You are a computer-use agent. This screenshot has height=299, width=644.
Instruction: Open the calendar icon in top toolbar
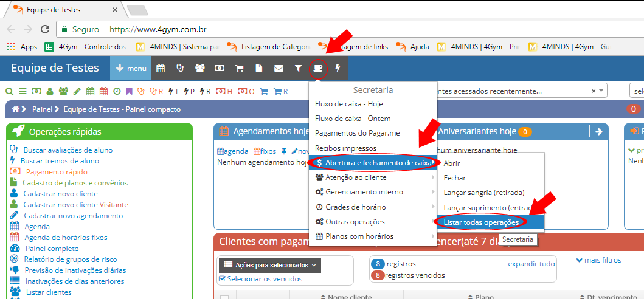click(161, 69)
